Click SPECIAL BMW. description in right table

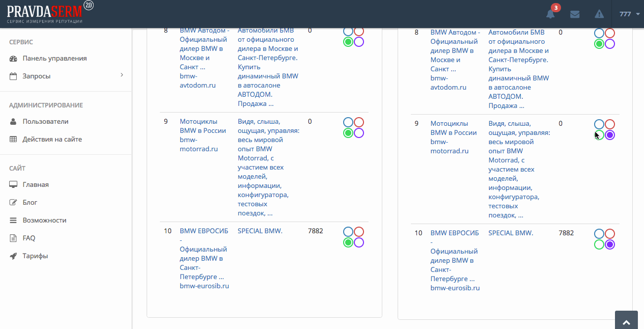pos(511,233)
